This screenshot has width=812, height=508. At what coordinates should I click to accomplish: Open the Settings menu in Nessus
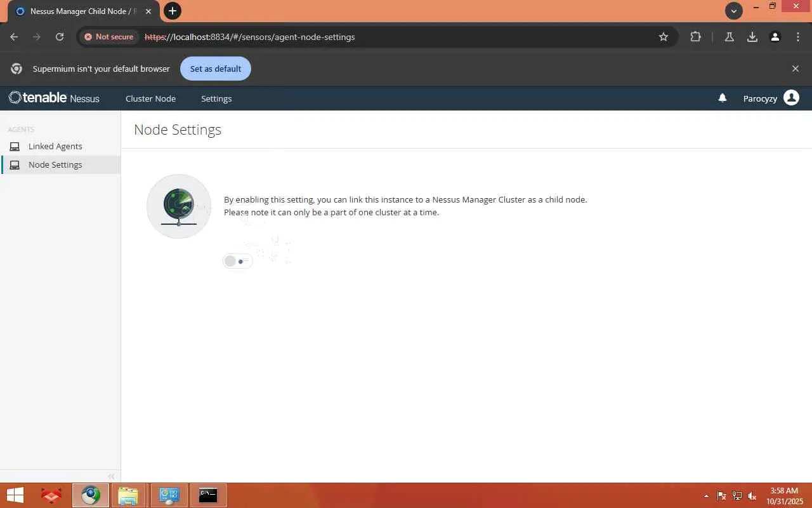click(x=216, y=98)
